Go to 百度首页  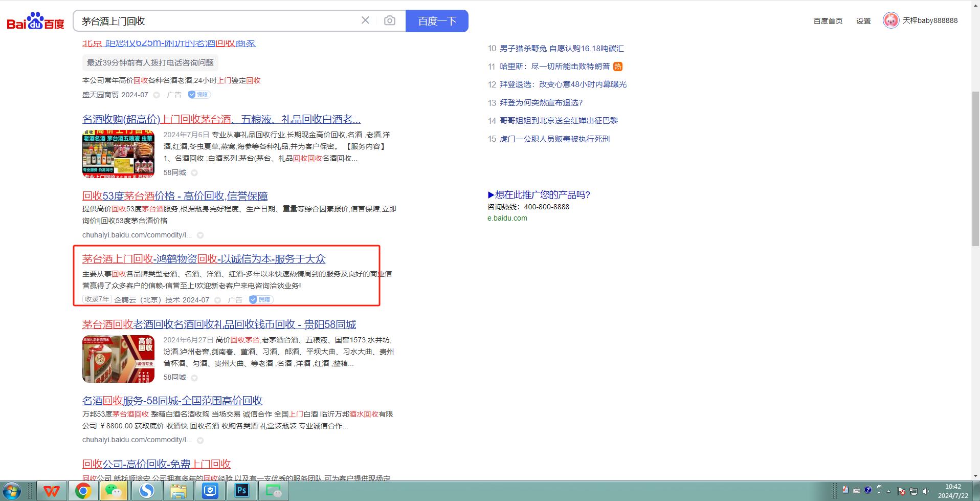coord(828,21)
